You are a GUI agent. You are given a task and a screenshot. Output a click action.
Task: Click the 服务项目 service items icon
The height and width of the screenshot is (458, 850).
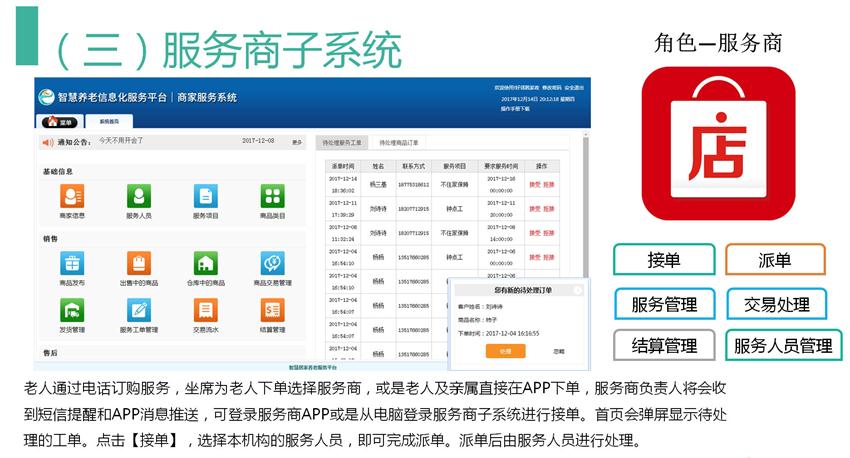[205, 197]
